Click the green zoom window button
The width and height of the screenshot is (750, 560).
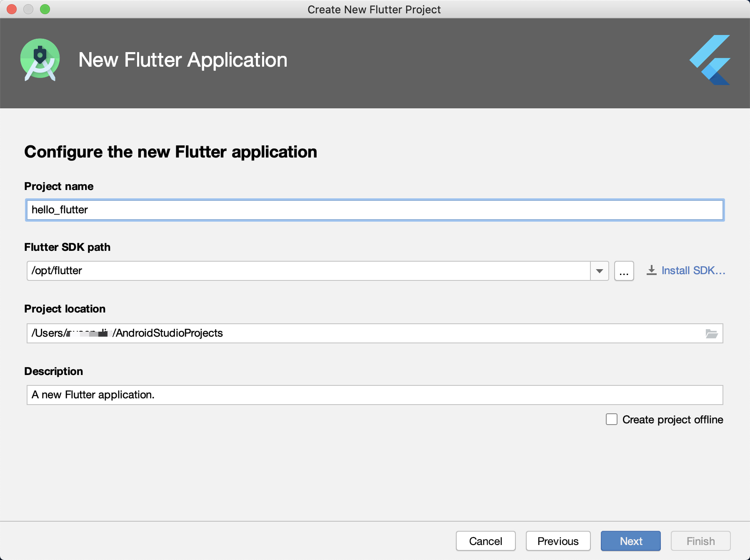(x=45, y=9)
